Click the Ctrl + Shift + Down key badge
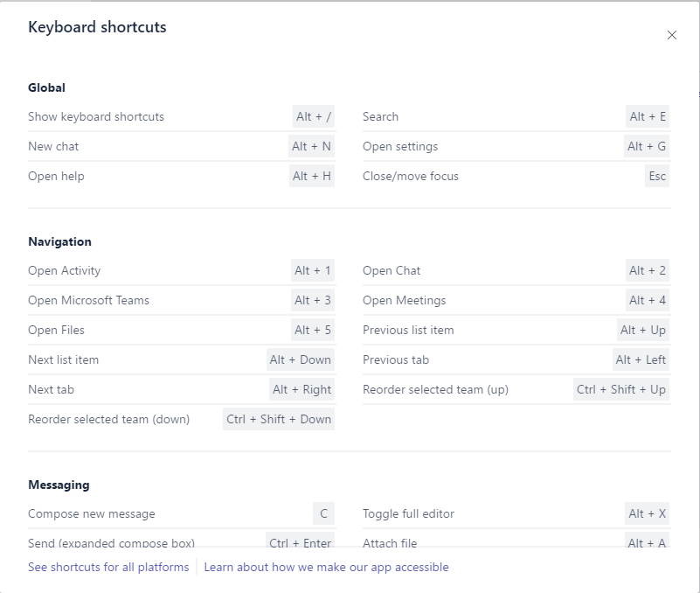 [x=279, y=419]
